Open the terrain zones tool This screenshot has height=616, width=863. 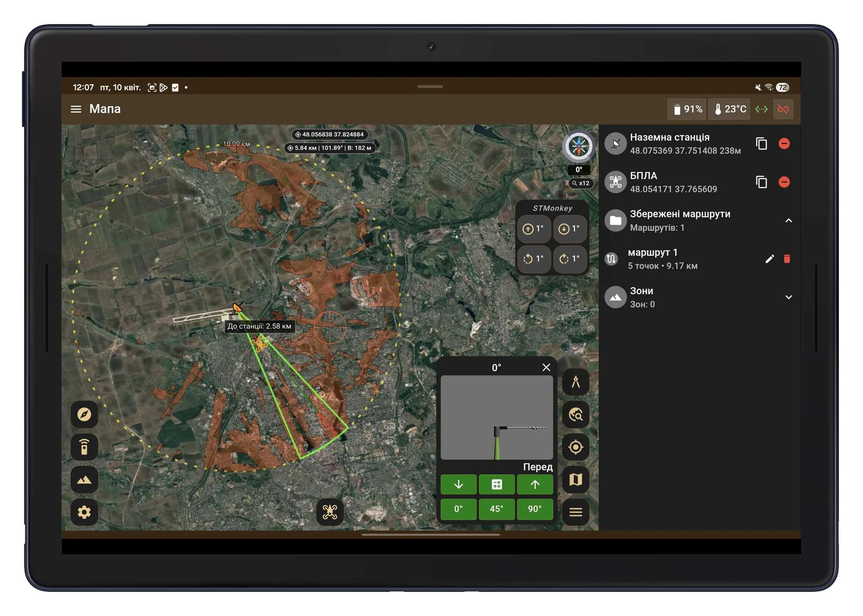84,480
